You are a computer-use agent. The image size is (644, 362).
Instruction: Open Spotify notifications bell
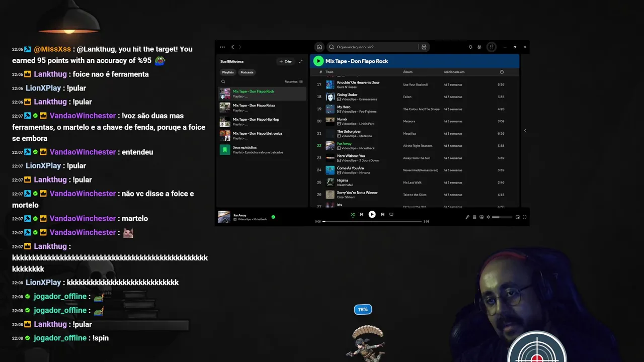(x=470, y=47)
